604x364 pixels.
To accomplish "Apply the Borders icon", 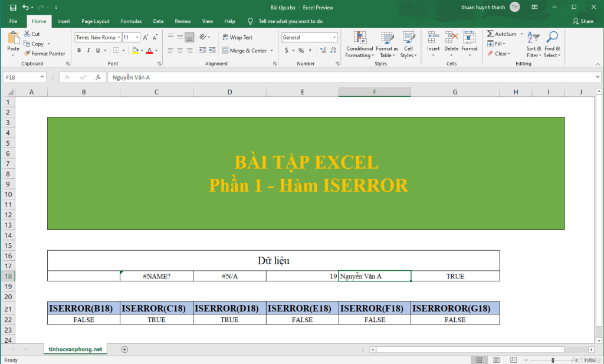I will tap(116, 51).
